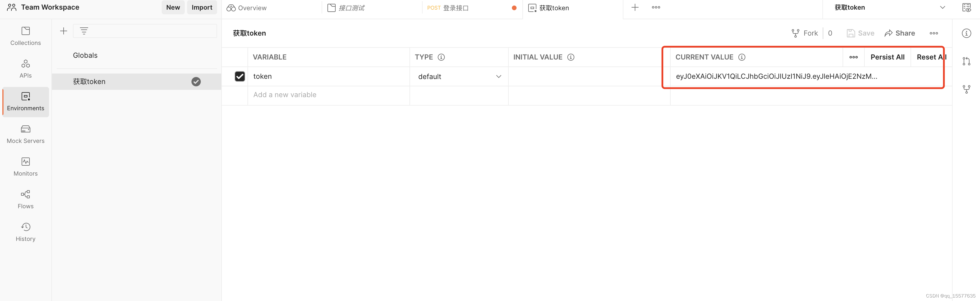Viewport: 980px width, 301px height.
Task: Open column options ellipsis near Persist All
Action: (x=853, y=57)
